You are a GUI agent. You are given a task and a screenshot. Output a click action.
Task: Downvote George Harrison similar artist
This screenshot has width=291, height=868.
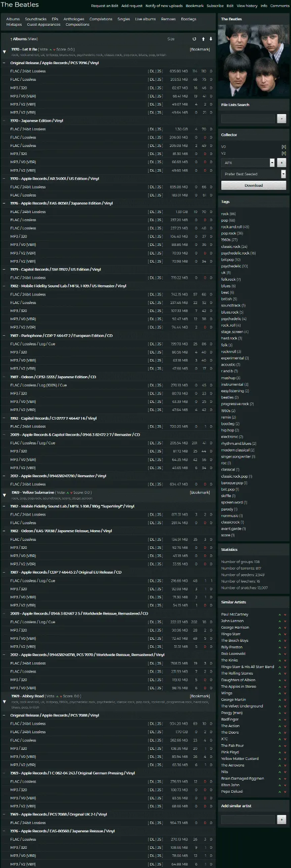pyautogui.click(x=285, y=628)
